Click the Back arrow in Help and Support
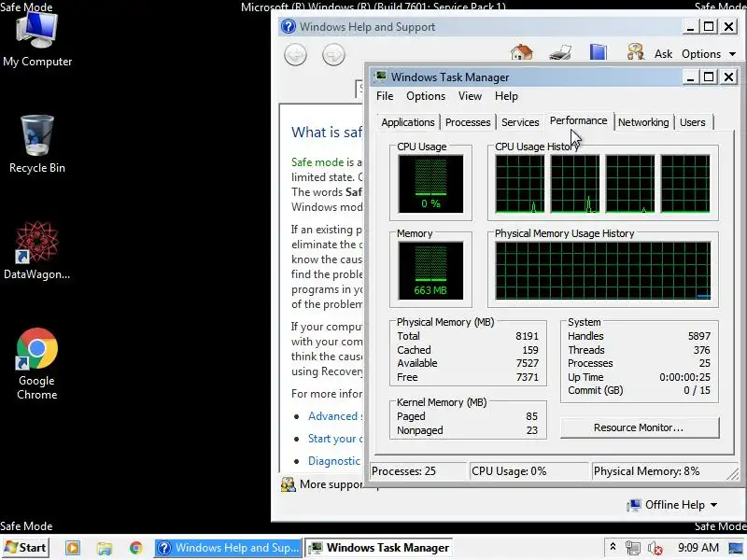 (295, 54)
